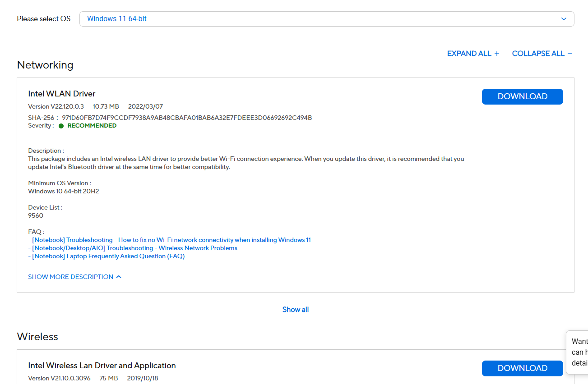Click COLLAPSE ALL link
Screen dimensions: 588x384
(x=542, y=54)
